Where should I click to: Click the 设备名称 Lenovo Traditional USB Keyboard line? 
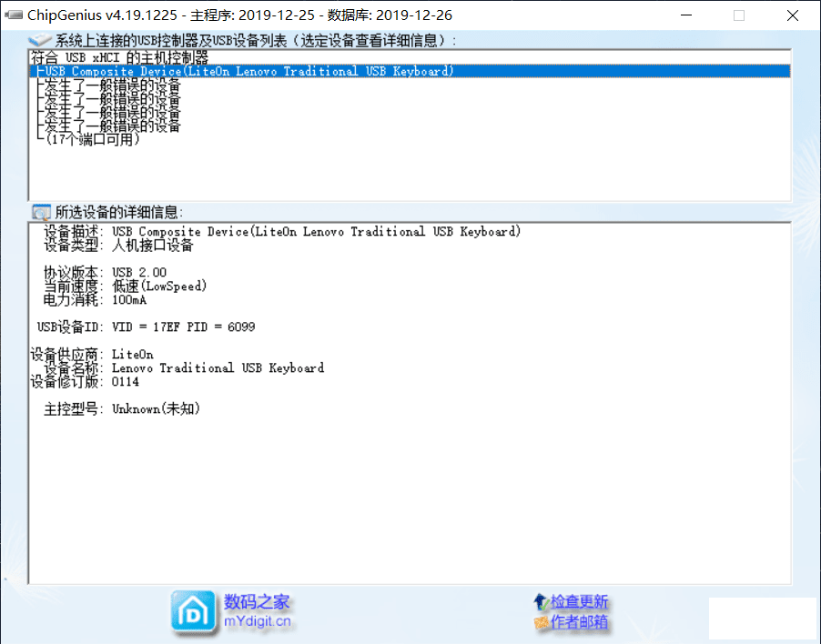pos(184,367)
